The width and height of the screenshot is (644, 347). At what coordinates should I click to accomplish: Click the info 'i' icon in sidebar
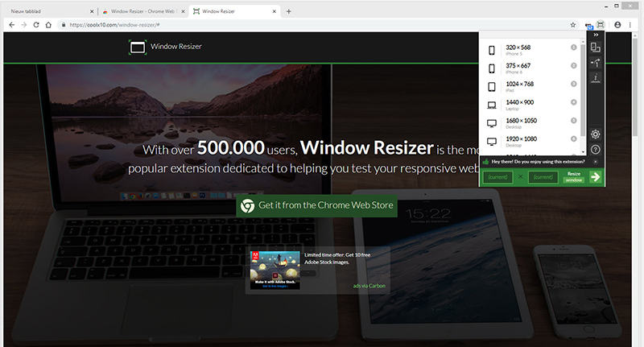tap(596, 77)
